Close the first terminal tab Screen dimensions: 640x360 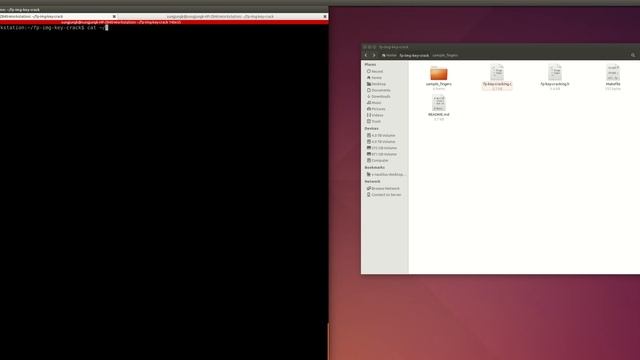[x=114, y=16]
